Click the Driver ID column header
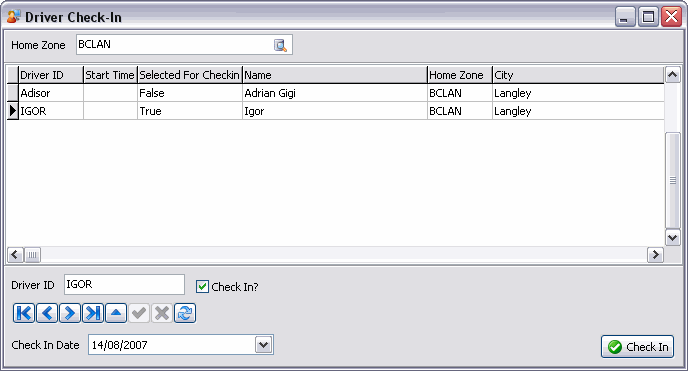 point(51,75)
